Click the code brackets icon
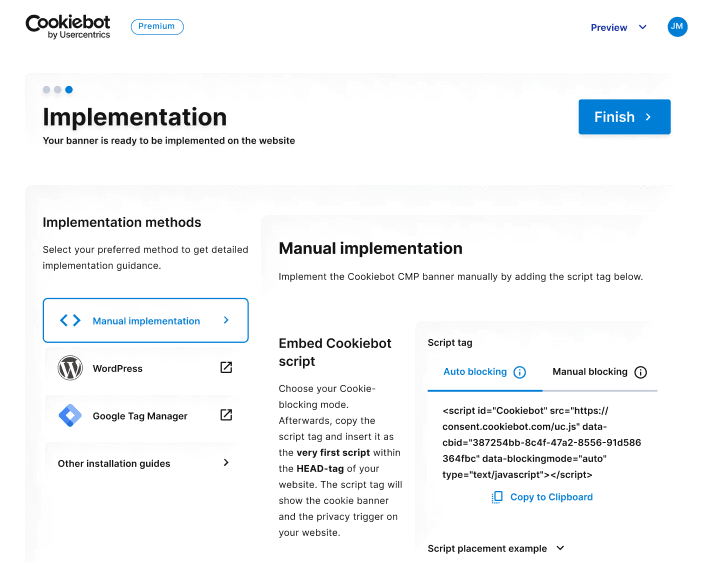 [x=70, y=321]
